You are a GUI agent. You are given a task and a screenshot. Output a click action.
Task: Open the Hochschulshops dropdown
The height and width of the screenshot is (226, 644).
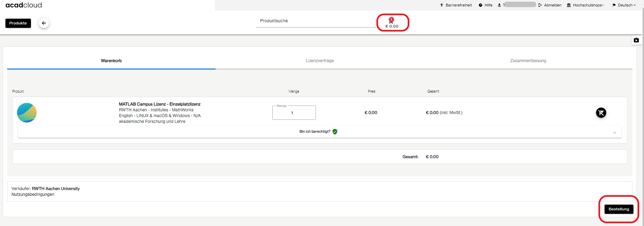point(585,5)
